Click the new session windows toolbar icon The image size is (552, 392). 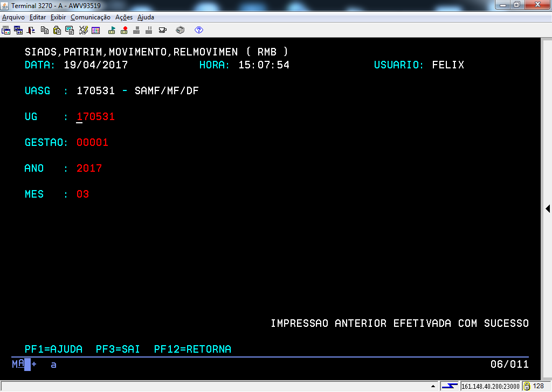18,30
